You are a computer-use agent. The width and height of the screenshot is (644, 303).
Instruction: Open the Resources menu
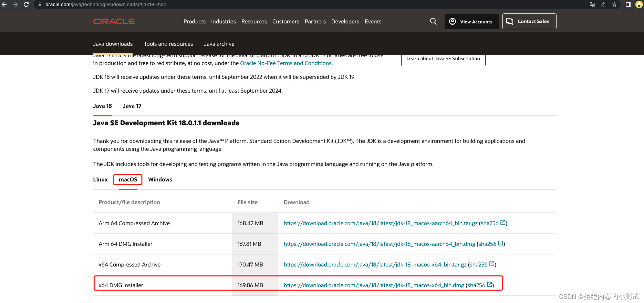click(x=254, y=21)
